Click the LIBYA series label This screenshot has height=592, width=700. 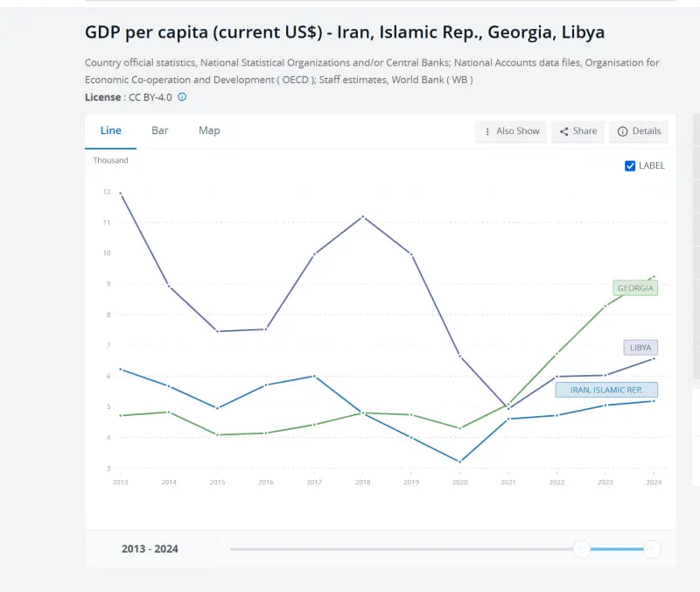[640, 348]
